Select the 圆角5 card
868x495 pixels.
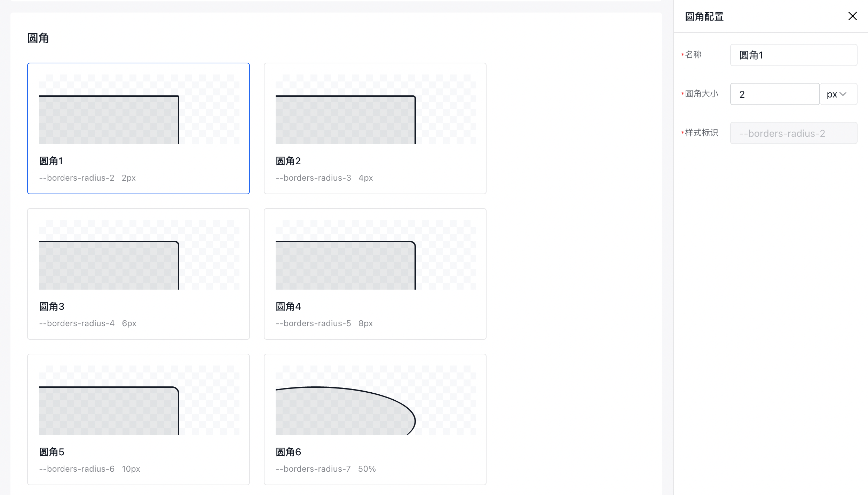coord(138,419)
